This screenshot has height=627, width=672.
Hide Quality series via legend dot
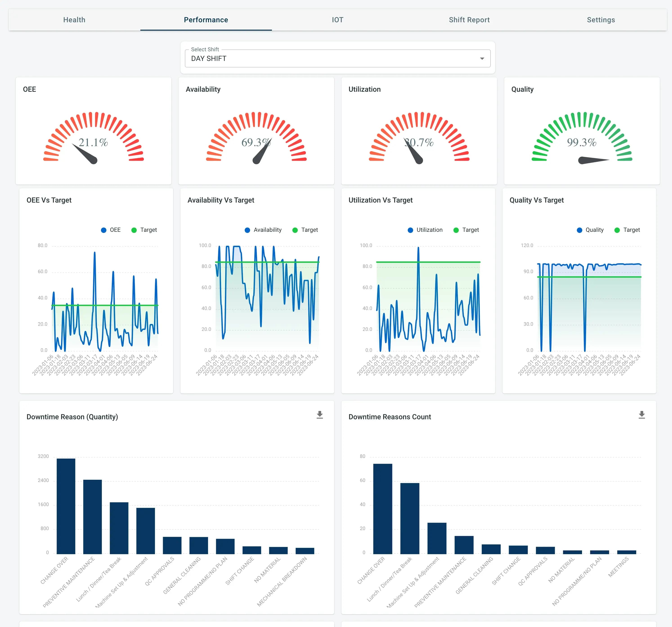click(x=579, y=230)
